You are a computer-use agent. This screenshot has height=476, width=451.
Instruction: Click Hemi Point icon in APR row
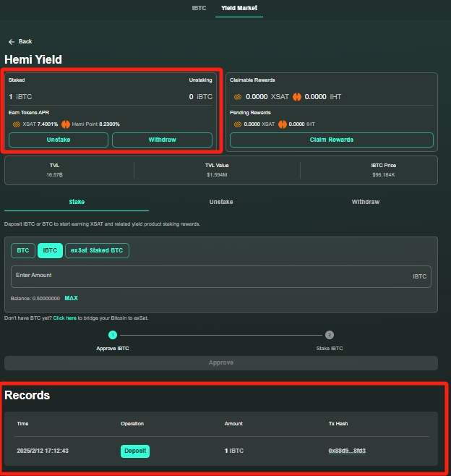(66, 124)
